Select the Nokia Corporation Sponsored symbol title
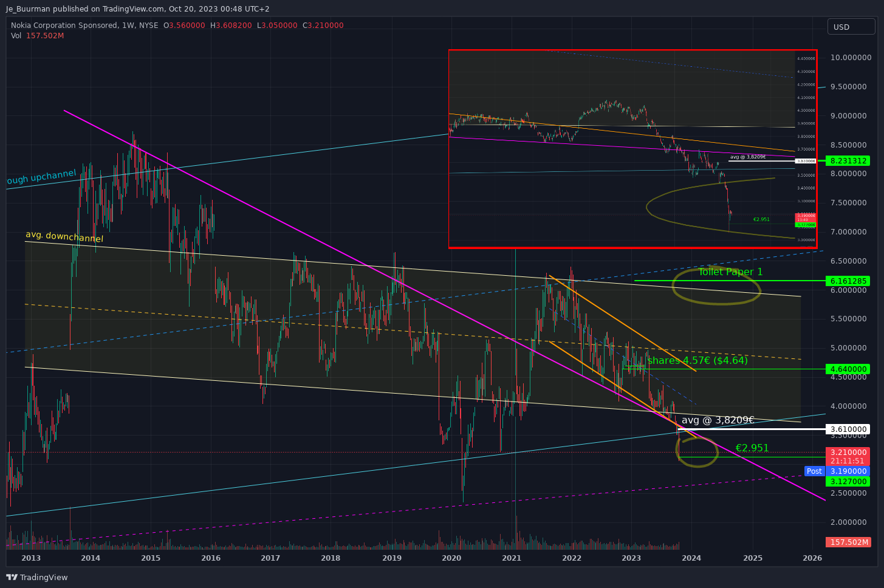Screen dimensions: 884x588 point(64,26)
